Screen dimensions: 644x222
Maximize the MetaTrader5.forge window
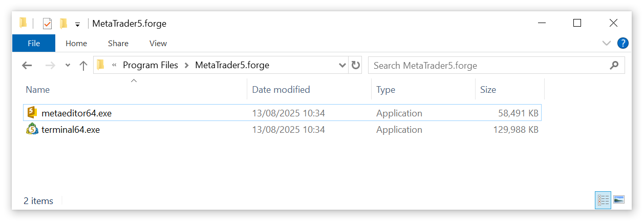[x=577, y=23]
